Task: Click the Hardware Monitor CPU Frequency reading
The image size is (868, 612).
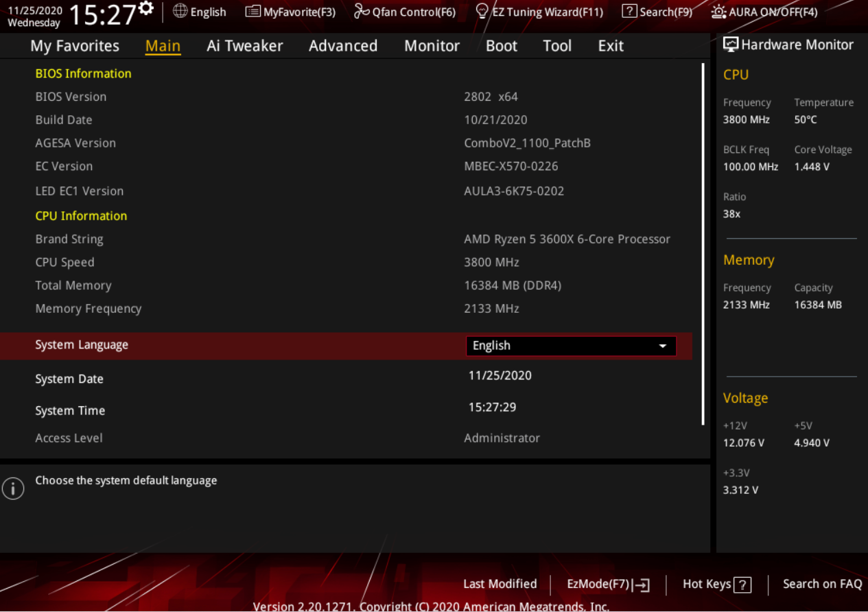Action: point(747,119)
